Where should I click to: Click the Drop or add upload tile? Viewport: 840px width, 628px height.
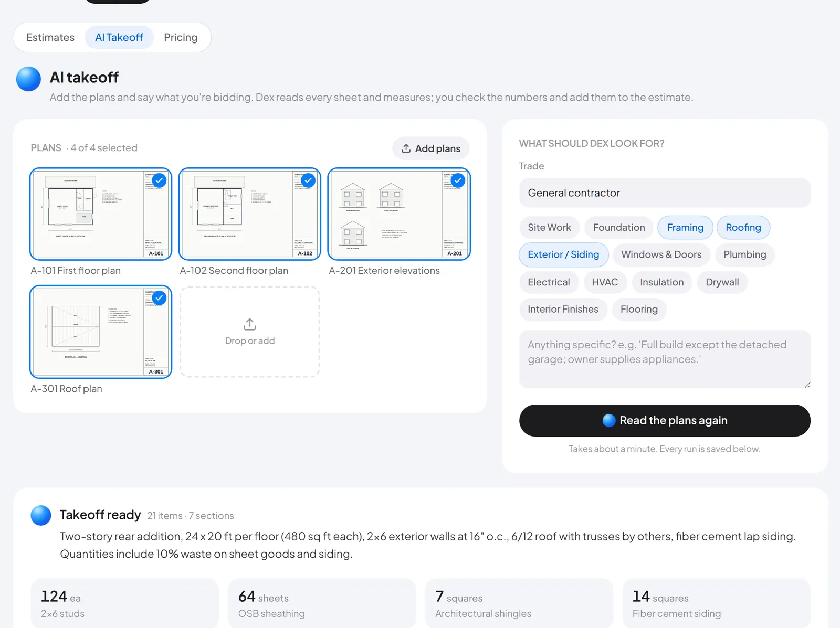pyautogui.click(x=250, y=332)
